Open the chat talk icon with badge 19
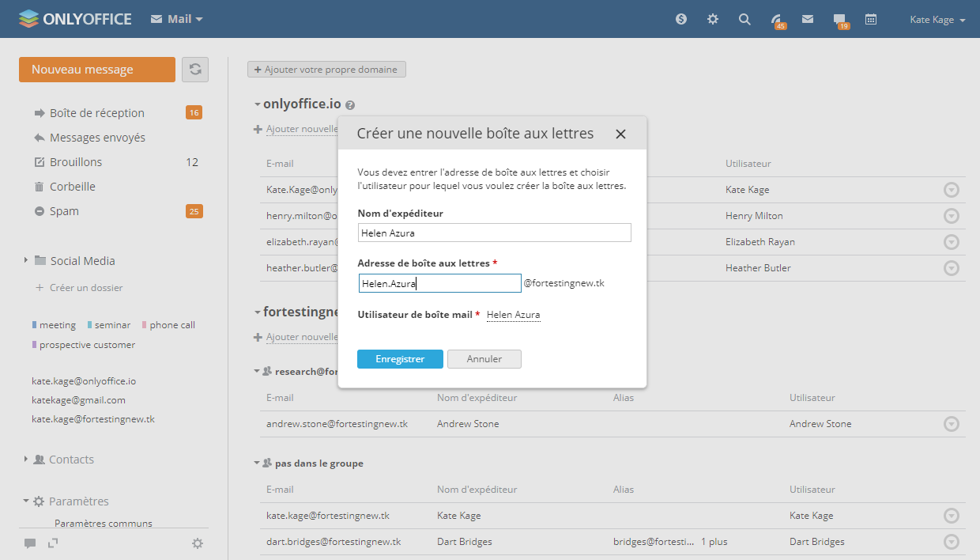 839,20
